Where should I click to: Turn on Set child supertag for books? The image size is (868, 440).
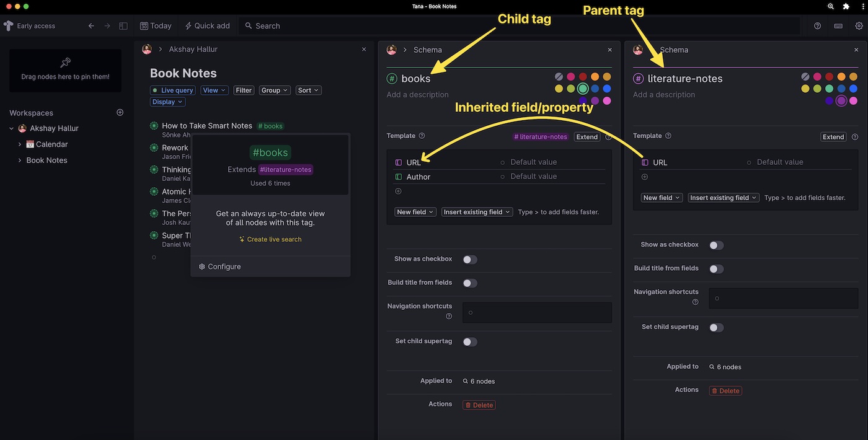470,342
